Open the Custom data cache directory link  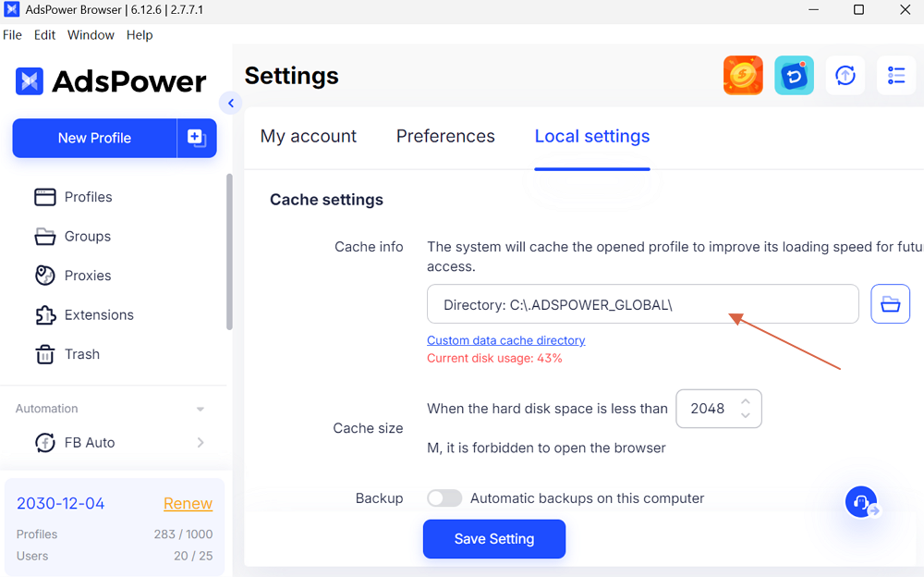click(506, 340)
